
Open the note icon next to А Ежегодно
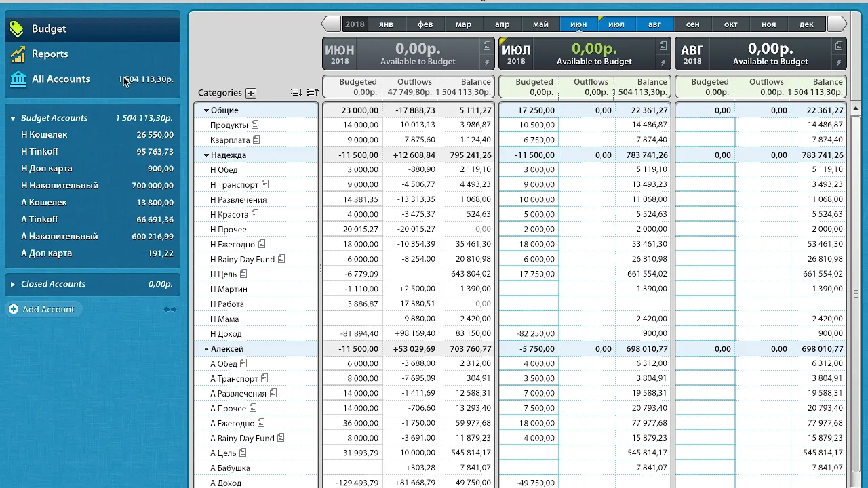(x=261, y=423)
